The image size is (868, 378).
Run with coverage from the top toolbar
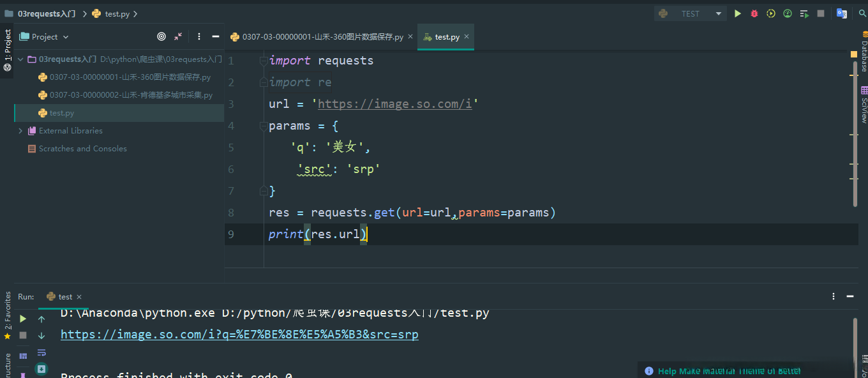[771, 13]
